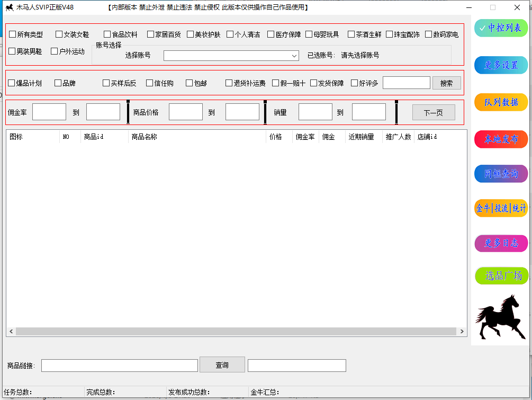Enable the 食品饮料 category

107,34
